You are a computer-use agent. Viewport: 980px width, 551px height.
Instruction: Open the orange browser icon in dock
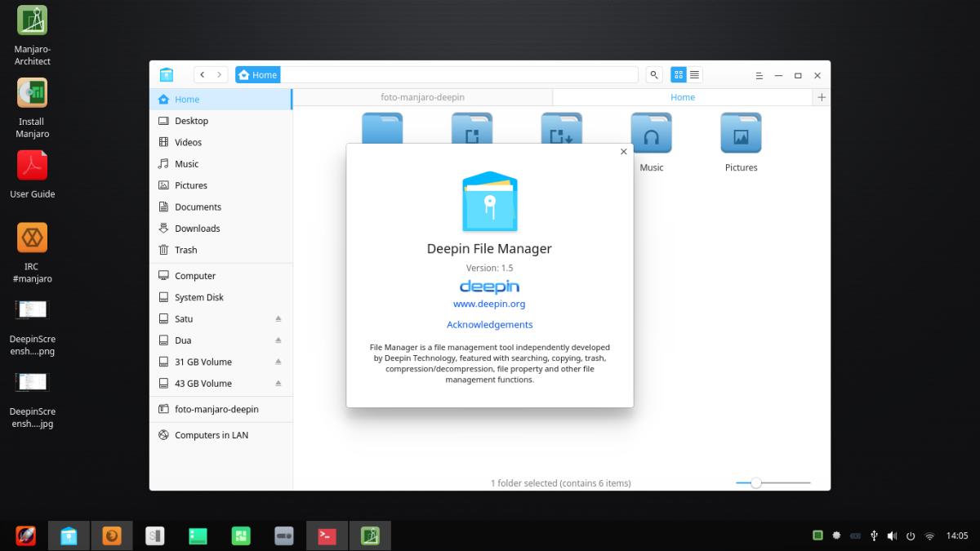[x=112, y=535]
